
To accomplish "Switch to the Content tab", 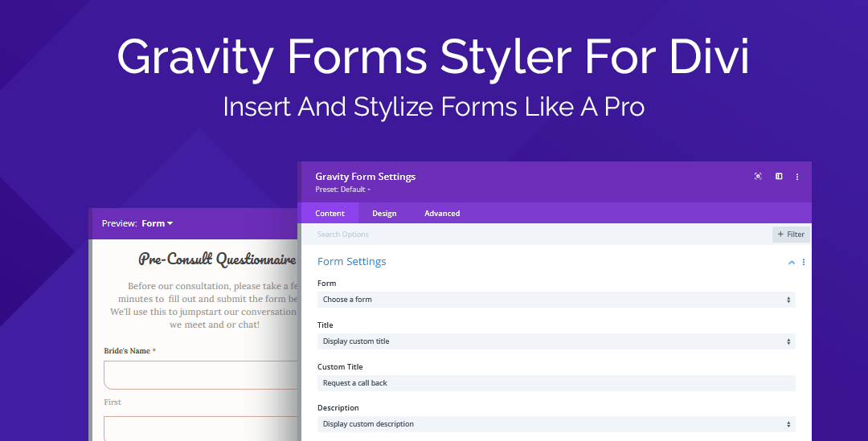I will click(x=330, y=213).
